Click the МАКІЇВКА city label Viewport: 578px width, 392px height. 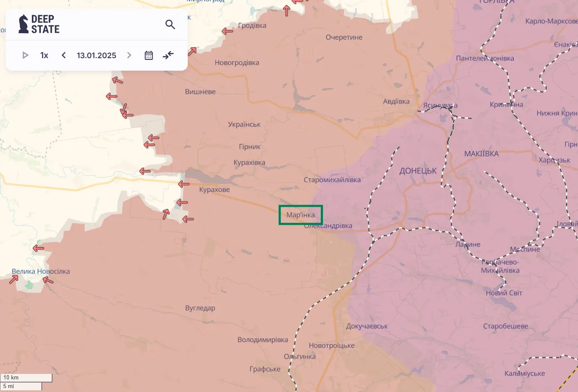pyautogui.click(x=482, y=154)
